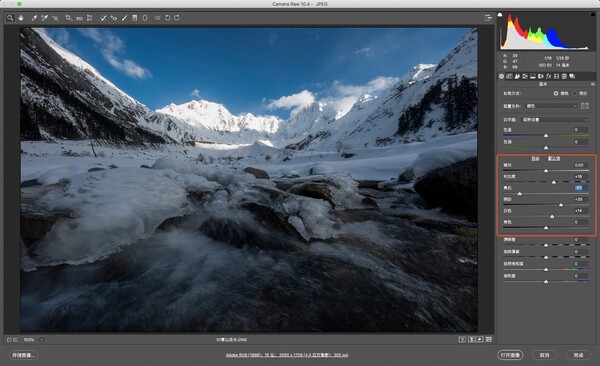Switch to the Tone Curve panel tab
This screenshot has height=366, width=600.
click(x=509, y=76)
